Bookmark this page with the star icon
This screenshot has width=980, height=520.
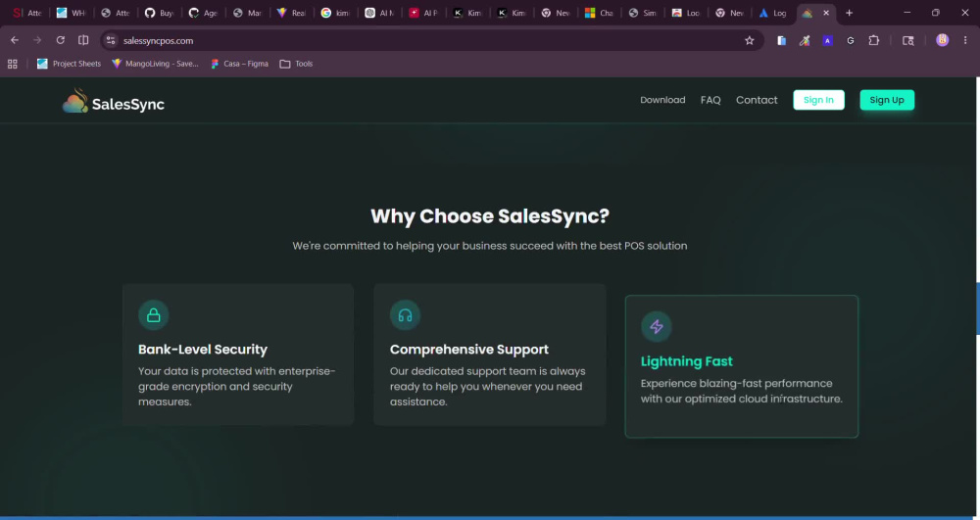[750, 40]
